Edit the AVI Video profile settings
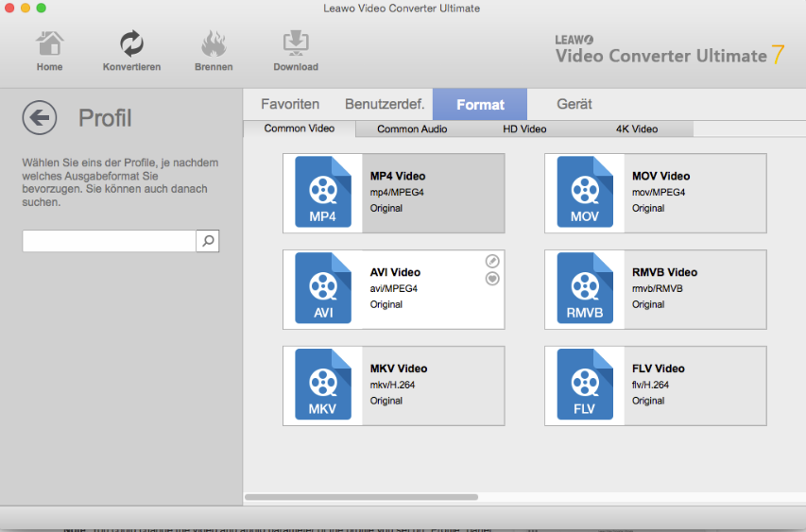 [492, 261]
